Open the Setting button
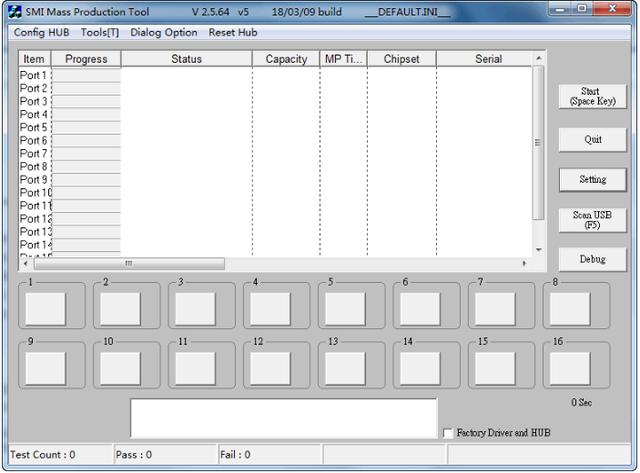 tap(592, 179)
